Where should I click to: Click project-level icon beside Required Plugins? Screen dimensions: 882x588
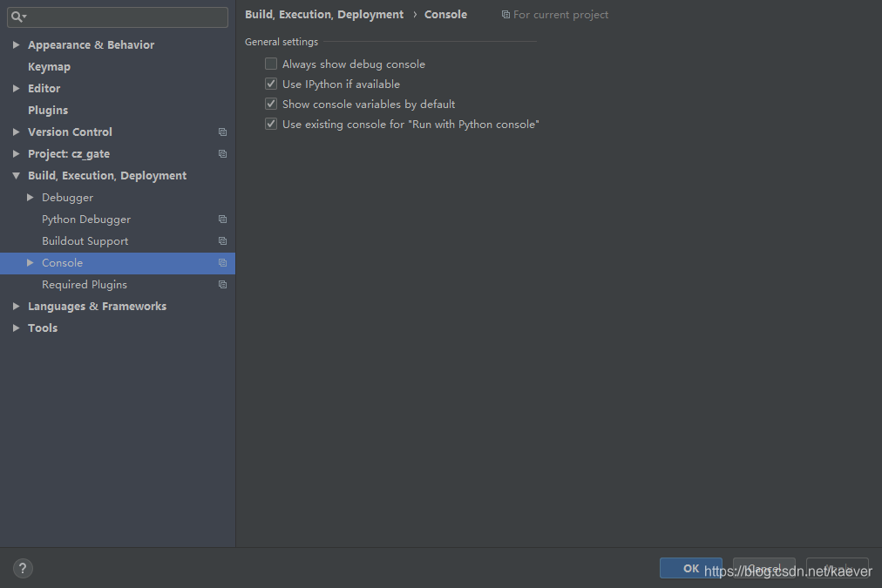[x=223, y=285]
